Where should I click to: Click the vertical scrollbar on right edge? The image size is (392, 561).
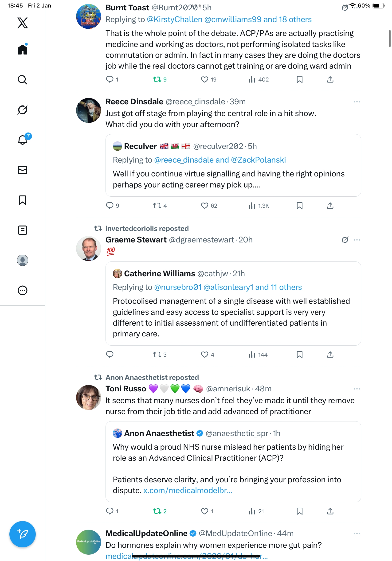(x=390, y=38)
